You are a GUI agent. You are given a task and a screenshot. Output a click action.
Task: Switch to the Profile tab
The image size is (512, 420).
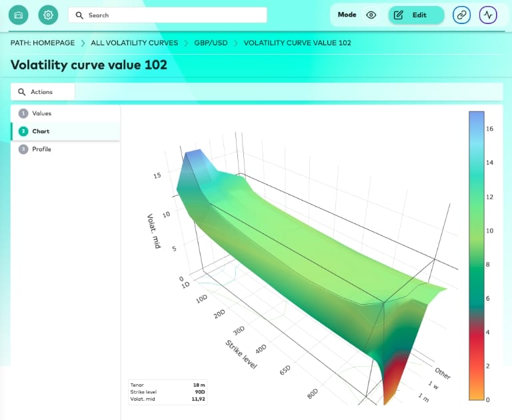41,149
